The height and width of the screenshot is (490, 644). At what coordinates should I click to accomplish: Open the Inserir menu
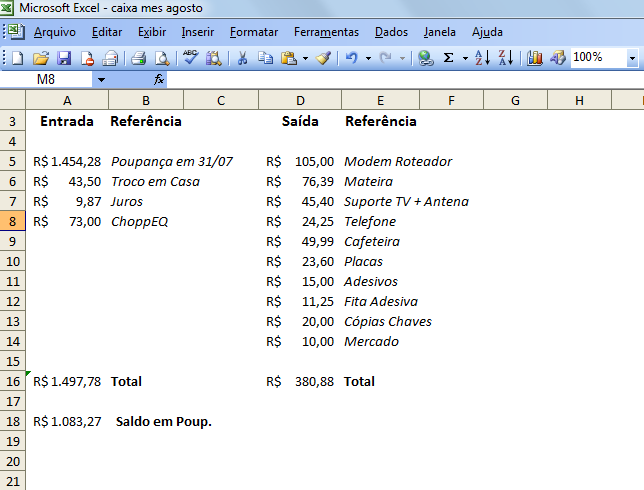(x=198, y=32)
